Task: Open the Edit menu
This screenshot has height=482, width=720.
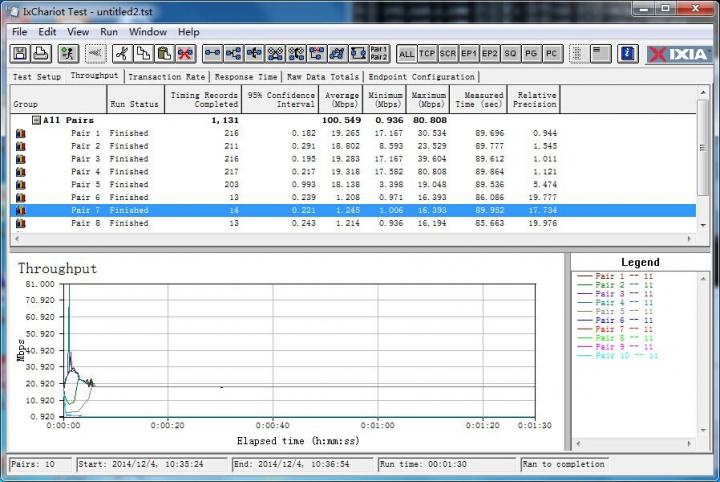Action: coord(47,32)
